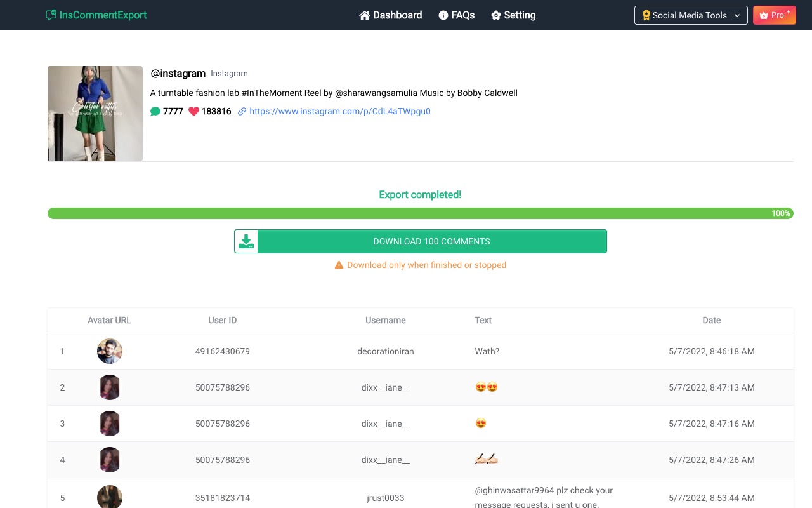Click date 5/7/2022, 8:46:18 AM
812x508 pixels.
712,351
